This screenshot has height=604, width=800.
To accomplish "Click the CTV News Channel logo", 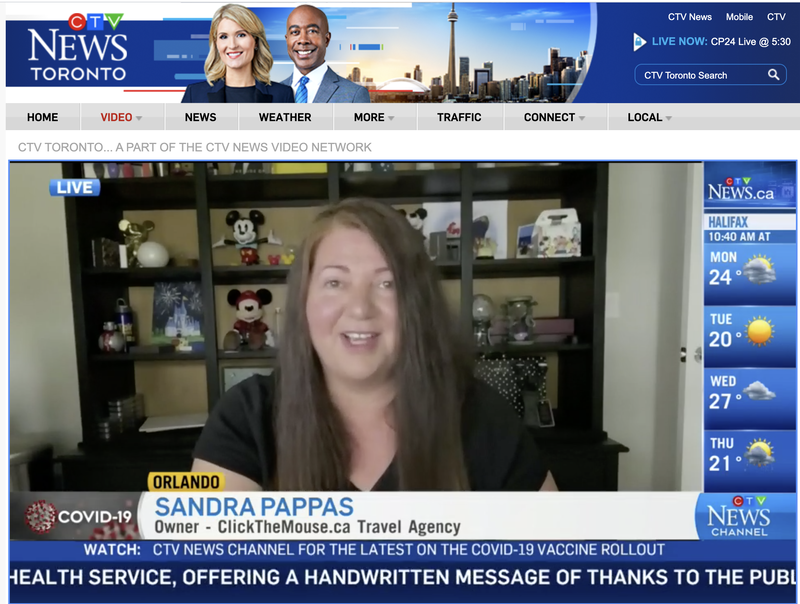I will pyautogui.click(x=739, y=516).
